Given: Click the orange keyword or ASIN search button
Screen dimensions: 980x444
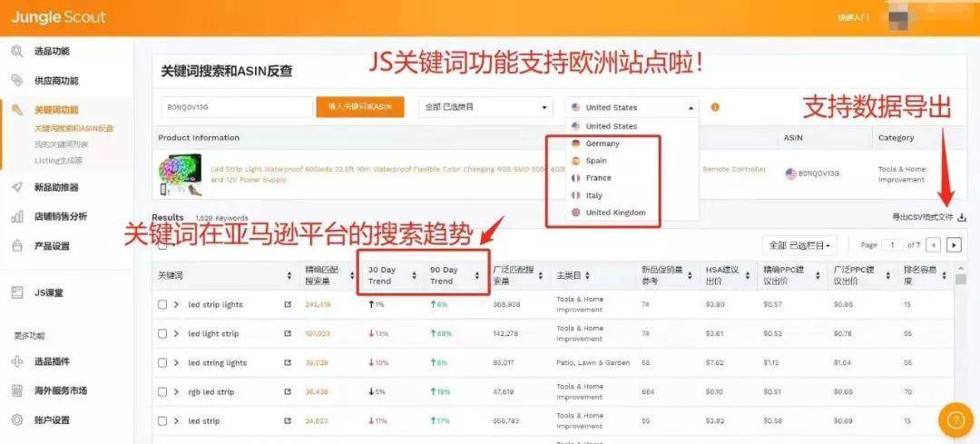Looking at the screenshot, I should [x=360, y=107].
